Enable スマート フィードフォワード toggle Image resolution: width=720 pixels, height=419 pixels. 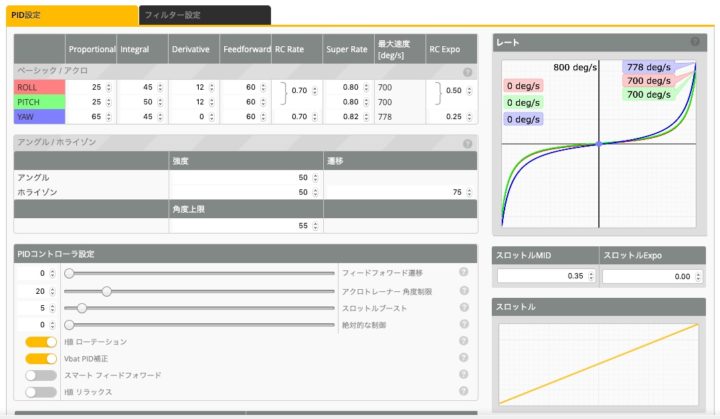pos(41,375)
